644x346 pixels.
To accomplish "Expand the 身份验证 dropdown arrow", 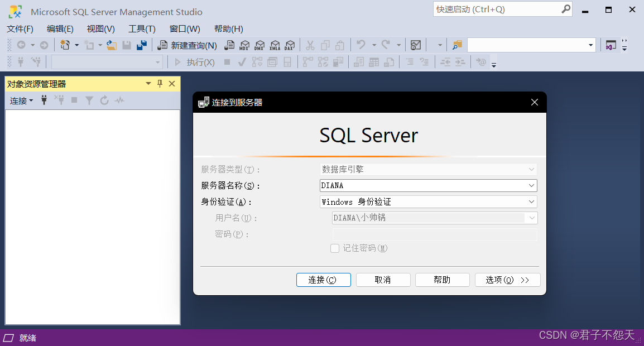I will pos(531,202).
